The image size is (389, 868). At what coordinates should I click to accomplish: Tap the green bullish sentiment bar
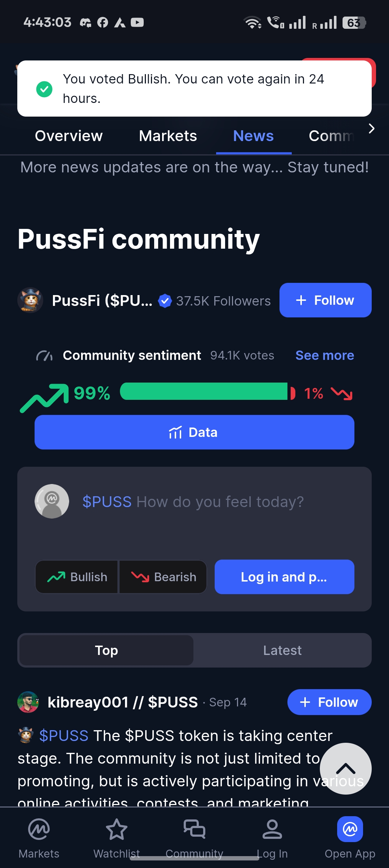[x=204, y=391]
